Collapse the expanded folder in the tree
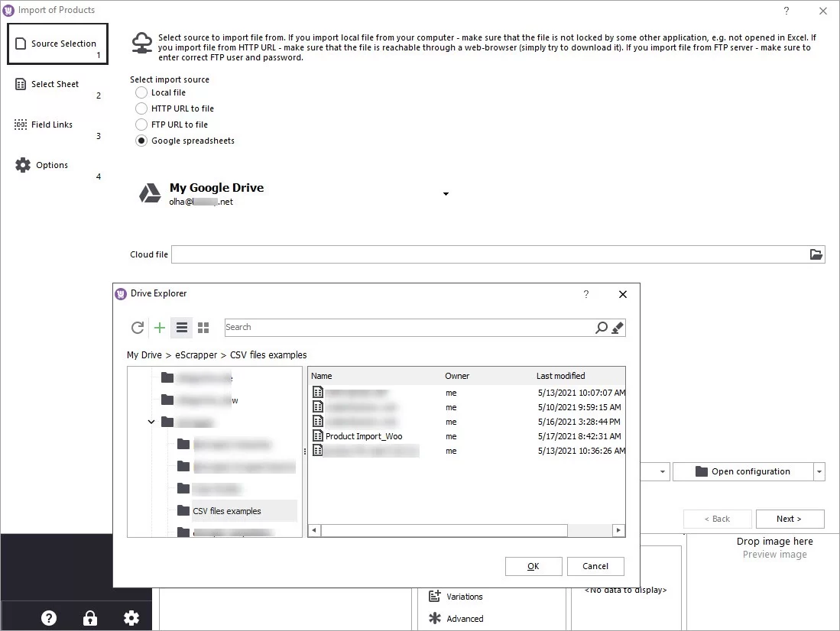840x631 pixels. click(x=151, y=422)
